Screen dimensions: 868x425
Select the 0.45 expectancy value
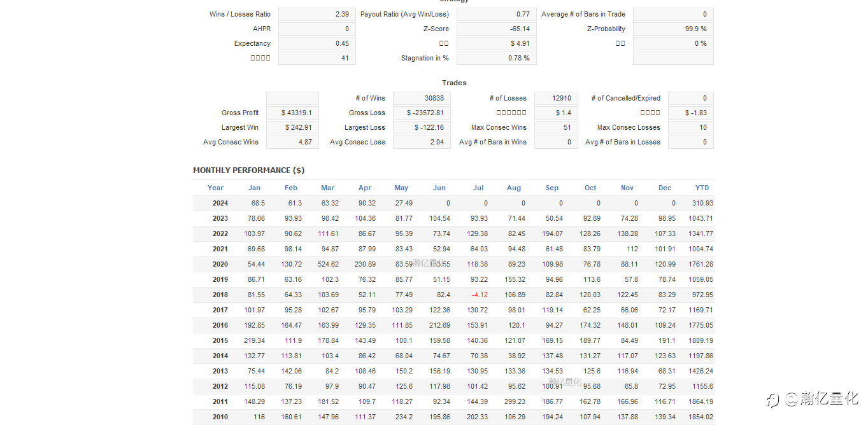click(x=317, y=43)
